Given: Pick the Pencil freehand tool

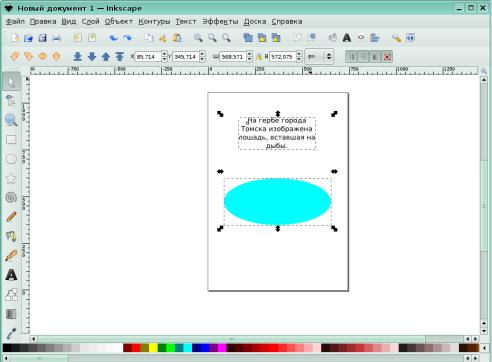Looking at the screenshot, I should pos(11,217).
